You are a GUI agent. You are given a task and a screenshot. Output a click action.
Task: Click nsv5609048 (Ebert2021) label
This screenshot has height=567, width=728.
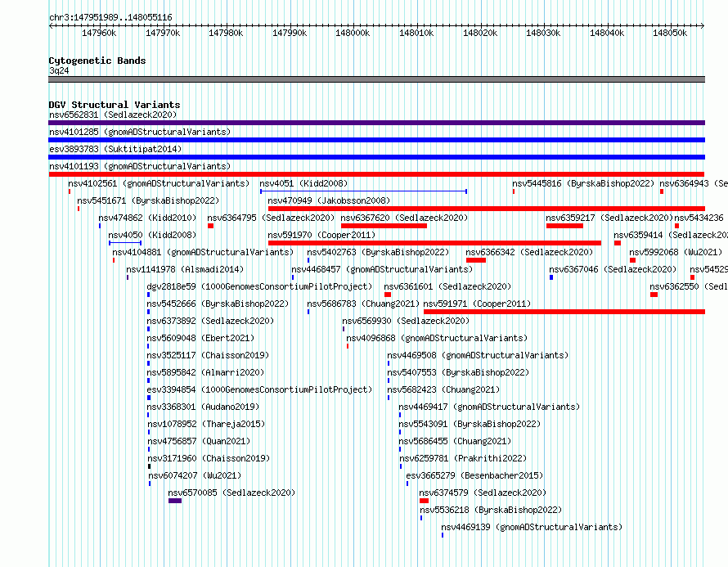[200, 338]
